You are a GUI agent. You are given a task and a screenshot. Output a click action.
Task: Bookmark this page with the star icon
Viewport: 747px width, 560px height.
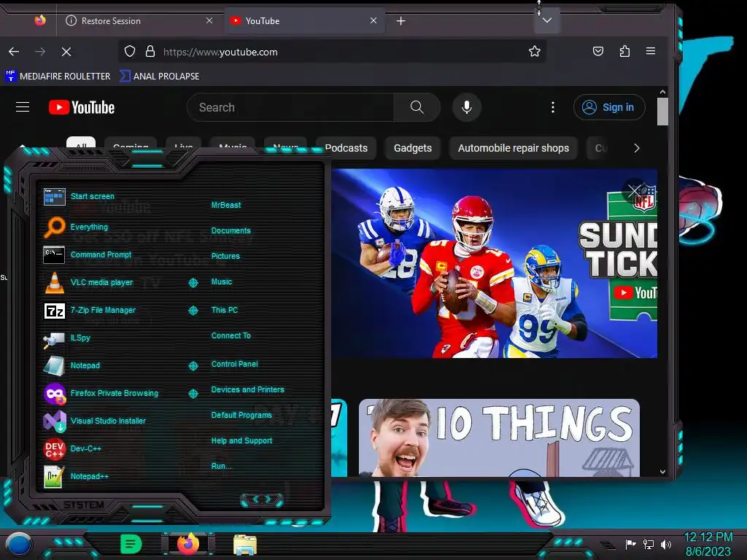coord(535,52)
